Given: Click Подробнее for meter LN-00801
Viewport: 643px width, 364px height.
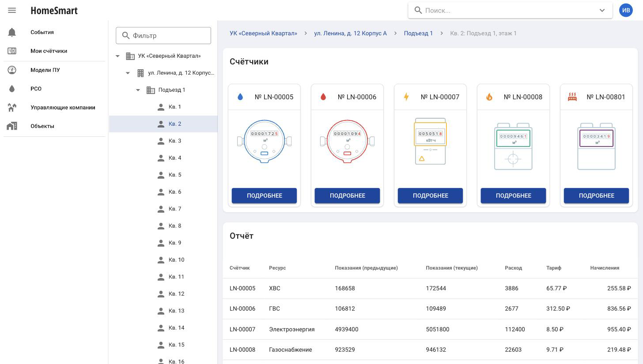Looking at the screenshot, I should [596, 195].
